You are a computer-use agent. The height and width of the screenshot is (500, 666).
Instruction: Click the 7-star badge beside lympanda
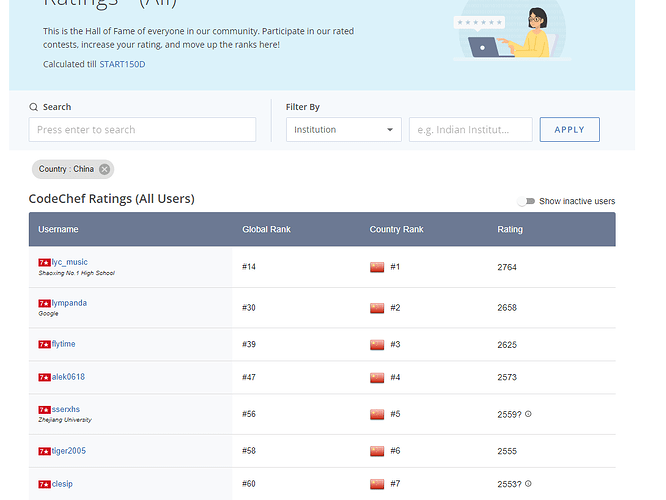pos(45,303)
